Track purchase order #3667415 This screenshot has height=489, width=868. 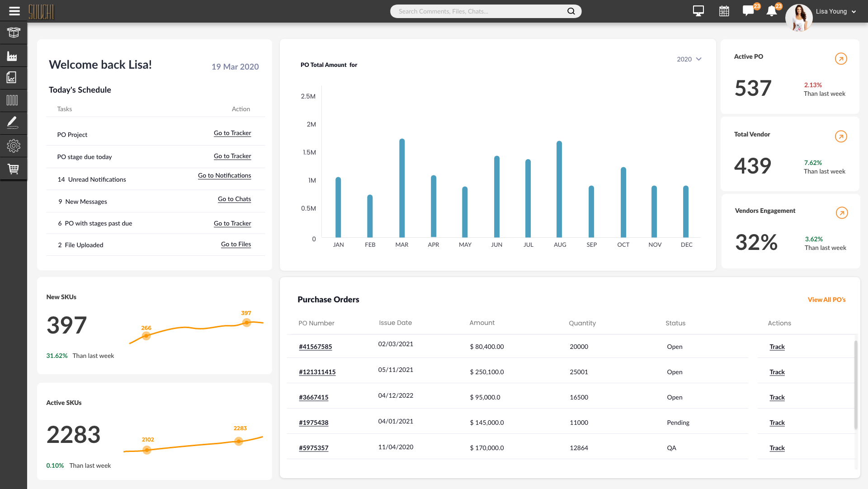click(x=777, y=397)
